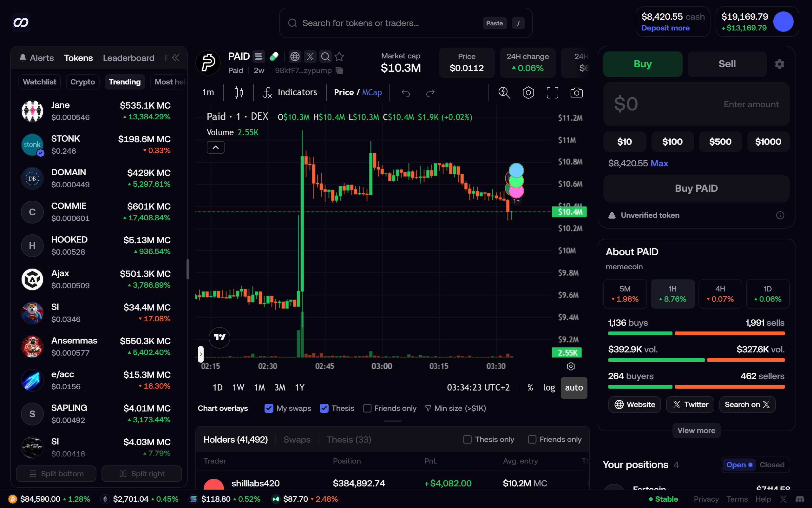Open the Discord icon in footer
Screen dimensions: 812x508
coord(800,499)
